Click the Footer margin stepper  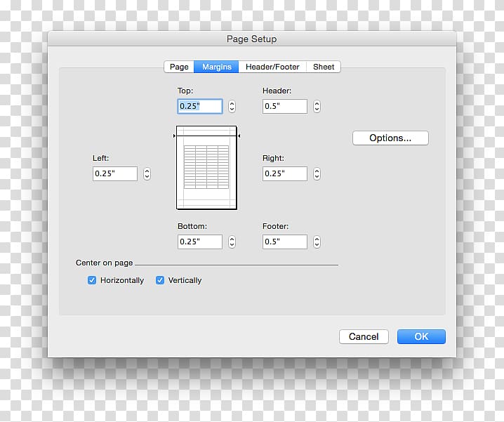(x=317, y=242)
